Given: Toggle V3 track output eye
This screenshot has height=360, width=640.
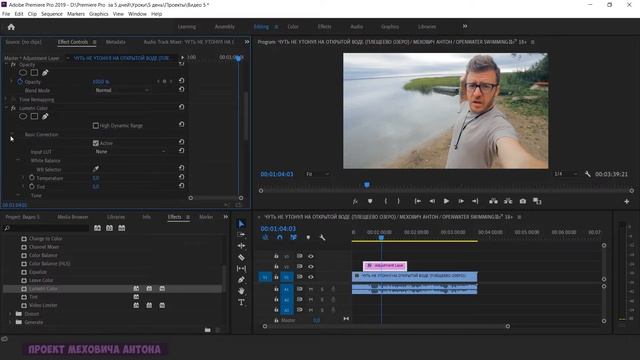Looking at the screenshot, I should coord(311,256).
